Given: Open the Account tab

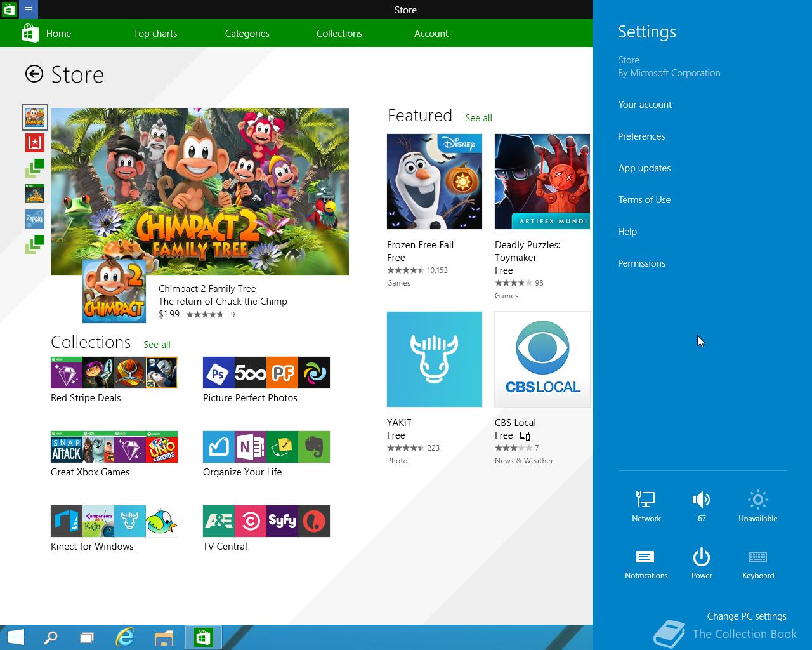Looking at the screenshot, I should click(431, 34).
